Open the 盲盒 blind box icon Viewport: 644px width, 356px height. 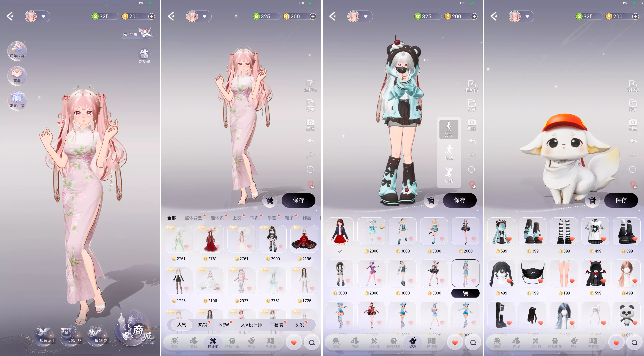(x=17, y=75)
